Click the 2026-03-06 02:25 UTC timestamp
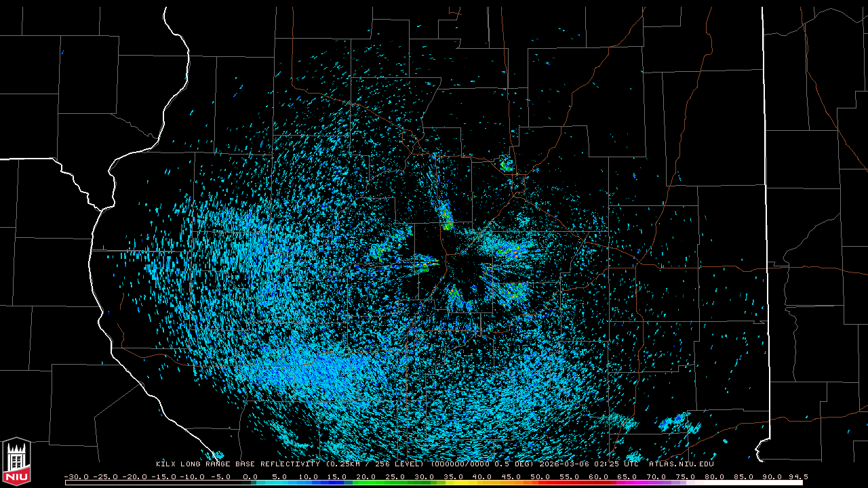868x488 pixels. [589, 464]
